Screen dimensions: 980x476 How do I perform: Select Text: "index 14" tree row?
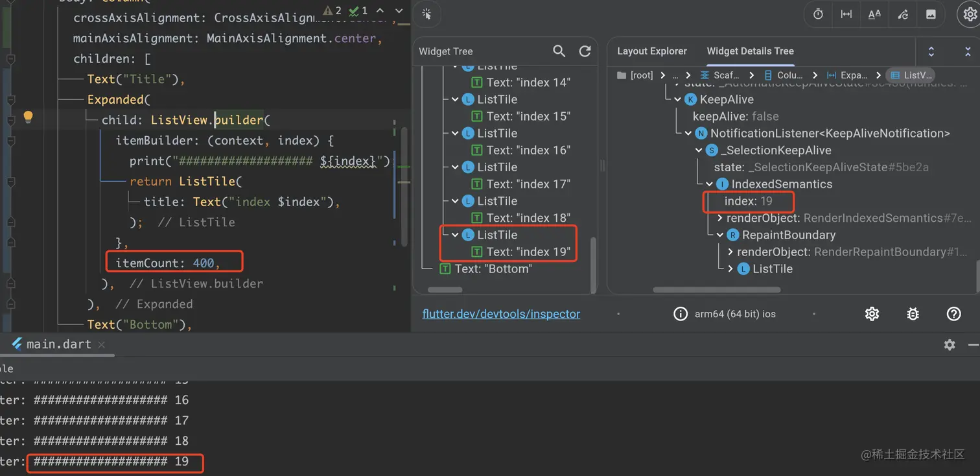tap(520, 82)
